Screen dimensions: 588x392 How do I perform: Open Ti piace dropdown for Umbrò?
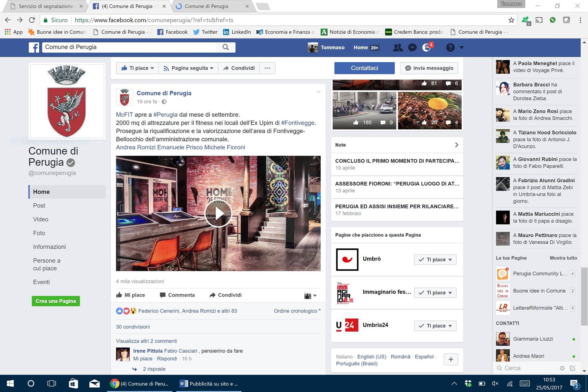[435, 260]
